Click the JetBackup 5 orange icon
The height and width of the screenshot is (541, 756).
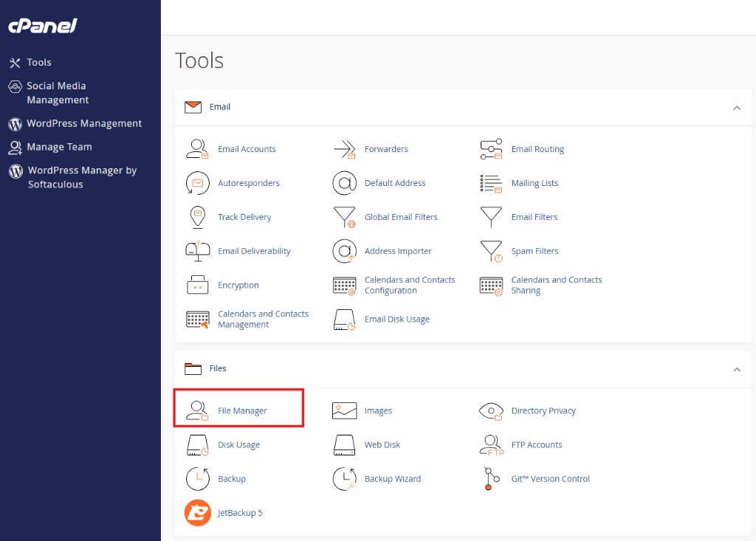coord(197,512)
